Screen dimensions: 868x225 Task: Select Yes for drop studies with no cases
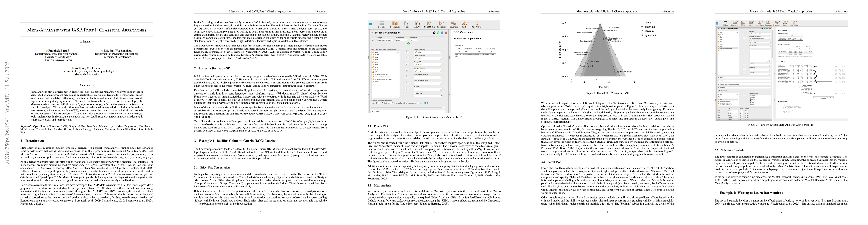(419, 103)
